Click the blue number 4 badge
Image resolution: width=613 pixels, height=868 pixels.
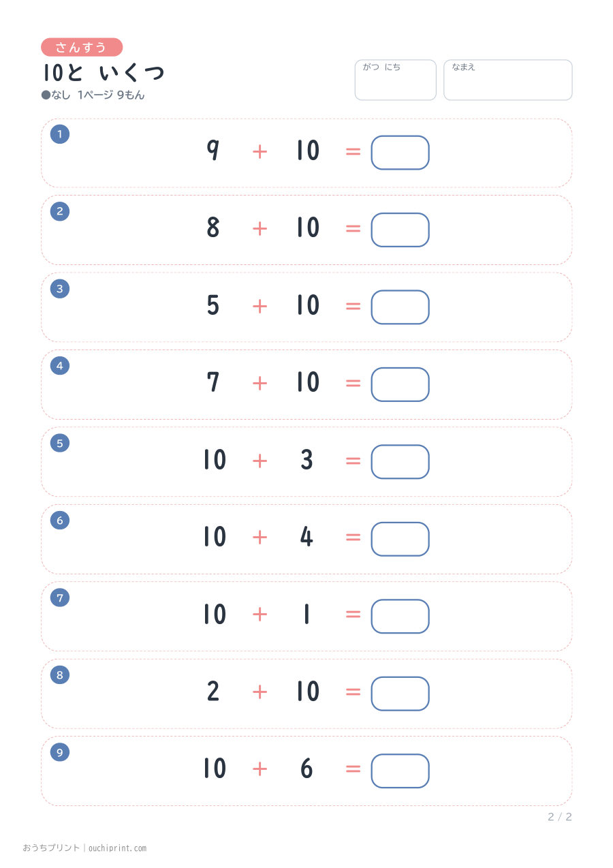pos(60,366)
